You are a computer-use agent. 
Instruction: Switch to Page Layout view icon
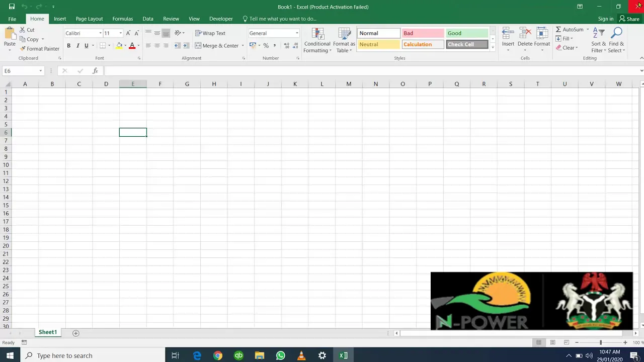click(x=552, y=342)
